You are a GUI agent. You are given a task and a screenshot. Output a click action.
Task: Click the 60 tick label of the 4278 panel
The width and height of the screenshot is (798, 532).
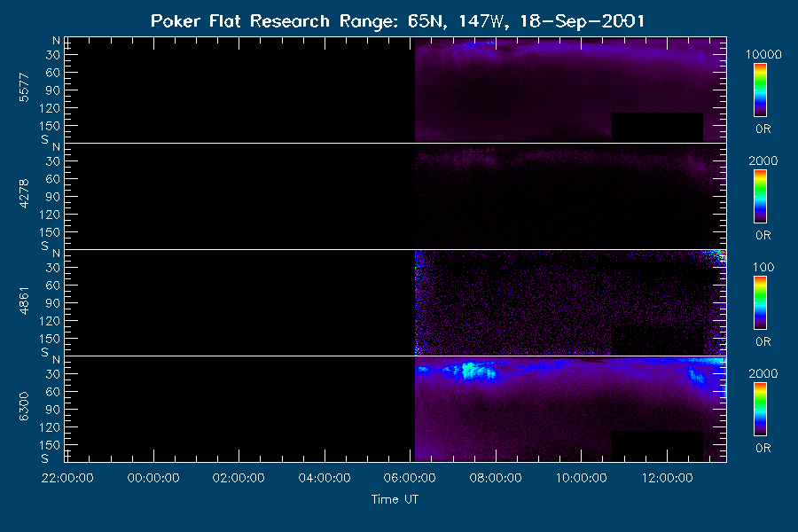coord(53,179)
